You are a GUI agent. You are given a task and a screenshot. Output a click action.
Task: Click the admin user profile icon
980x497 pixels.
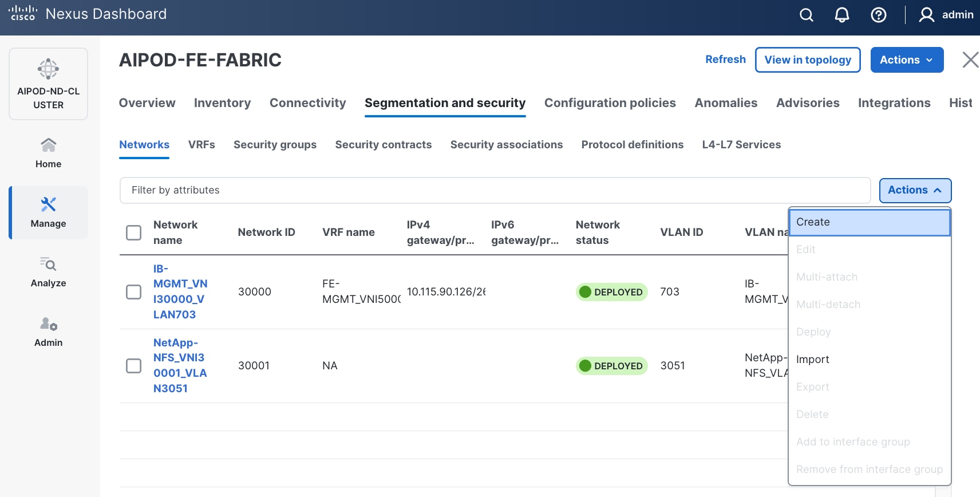pos(926,15)
